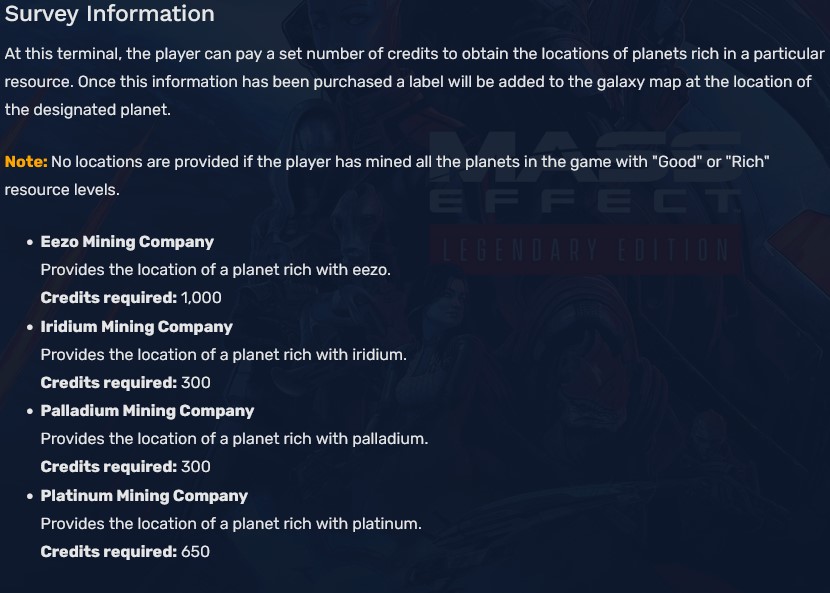This screenshot has height=593, width=830.
Task: Select the Iridium Mining Company title
Action: tap(136, 327)
